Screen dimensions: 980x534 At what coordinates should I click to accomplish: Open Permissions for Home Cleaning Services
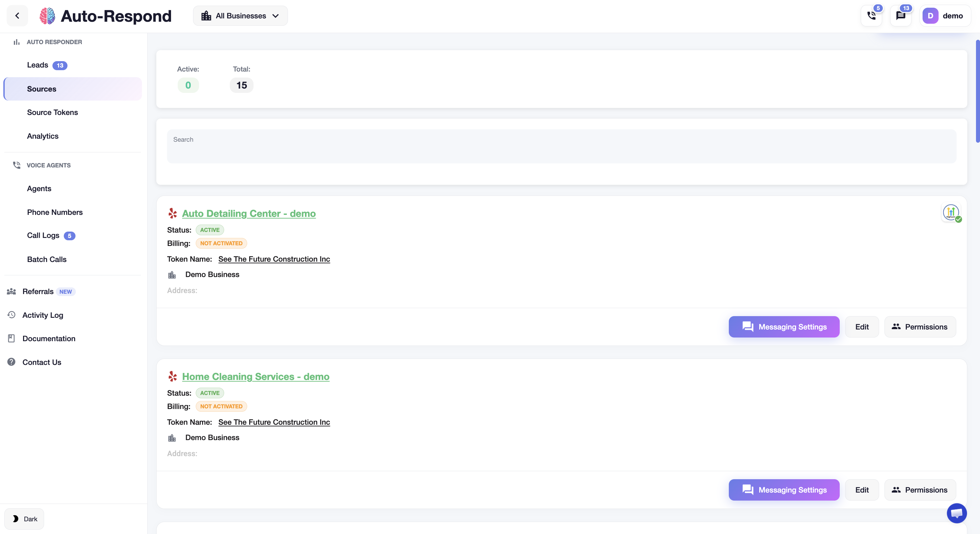[x=920, y=490]
